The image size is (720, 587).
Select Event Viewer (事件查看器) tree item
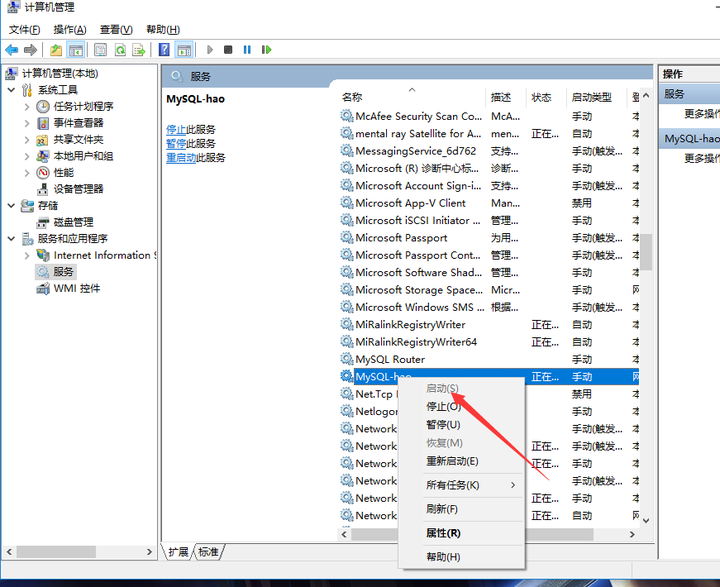(79, 123)
